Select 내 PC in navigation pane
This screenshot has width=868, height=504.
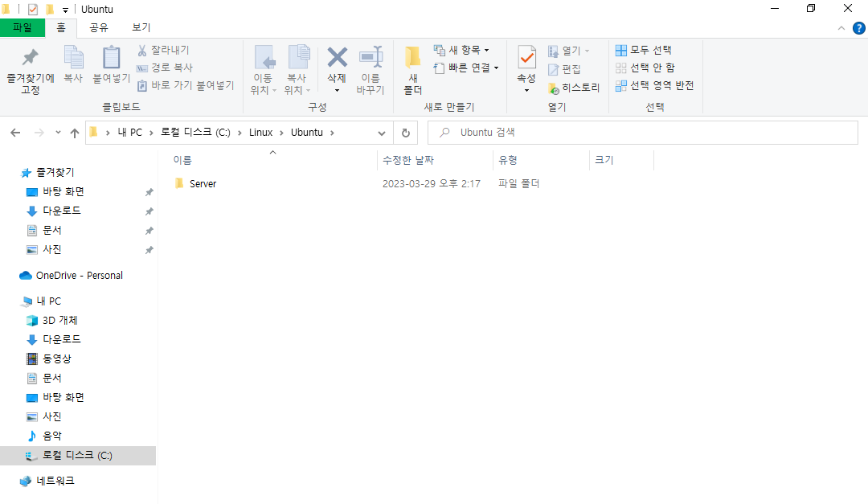[49, 301]
